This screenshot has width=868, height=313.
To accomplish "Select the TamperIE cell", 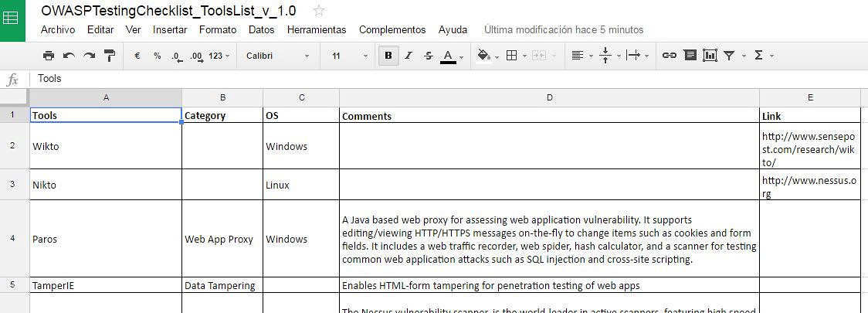I will coord(106,285).
